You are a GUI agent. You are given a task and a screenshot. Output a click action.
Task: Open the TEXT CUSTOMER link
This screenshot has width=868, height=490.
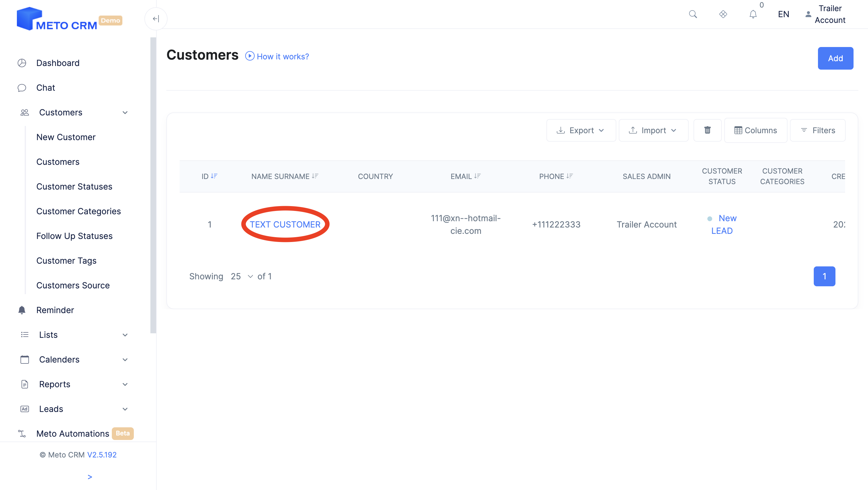(x=285, y=225)
